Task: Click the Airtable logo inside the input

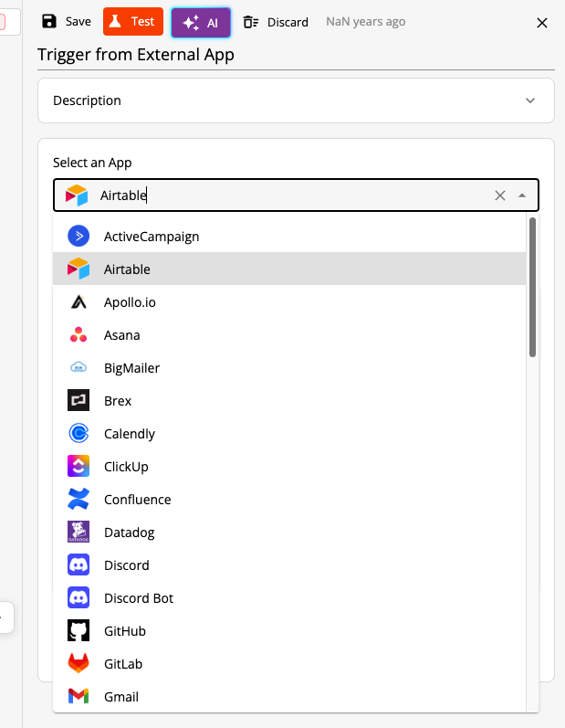Action: click(77, 195)
